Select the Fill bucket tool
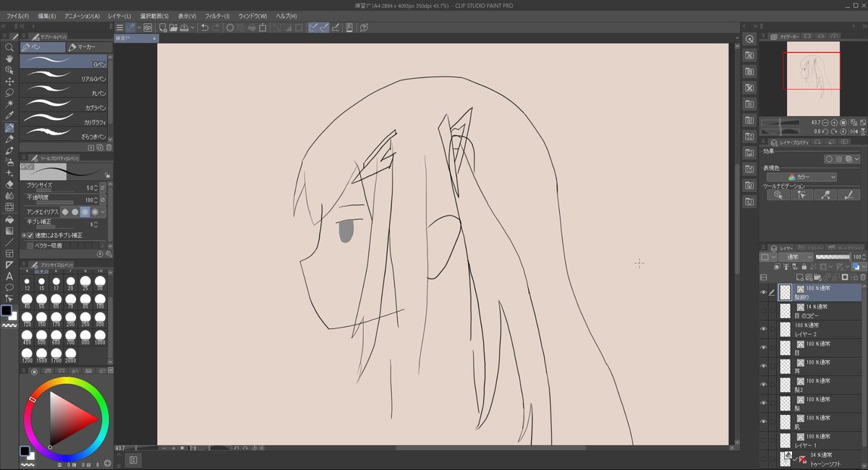Screen dimensions: 868x470 coord(9,219)
